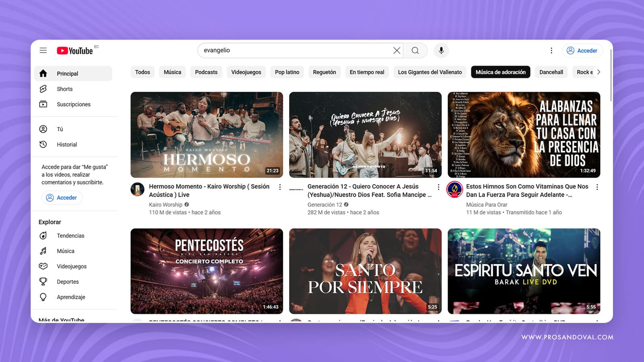Select the En tiempo real chip
The height and width of the screenshot is (362, 644).
click(x=367, y=72)
